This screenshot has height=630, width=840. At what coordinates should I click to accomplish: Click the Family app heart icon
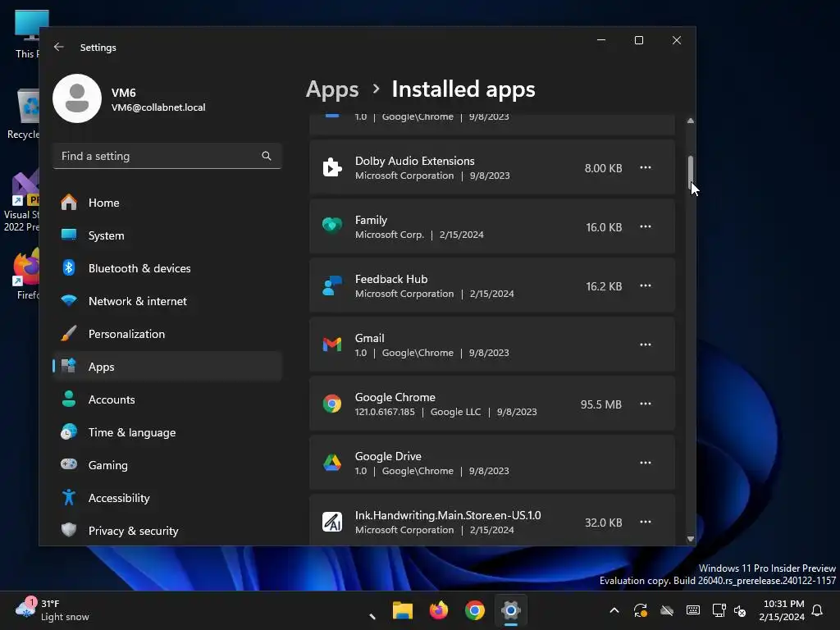(332, 226)
